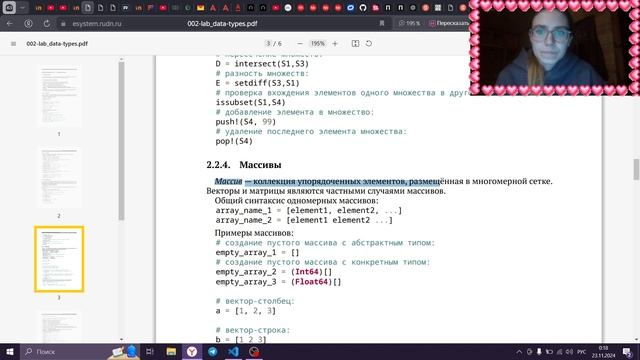640x360 pixels.
Task: Open the red round app on taskbar
Action: [254, 351]
